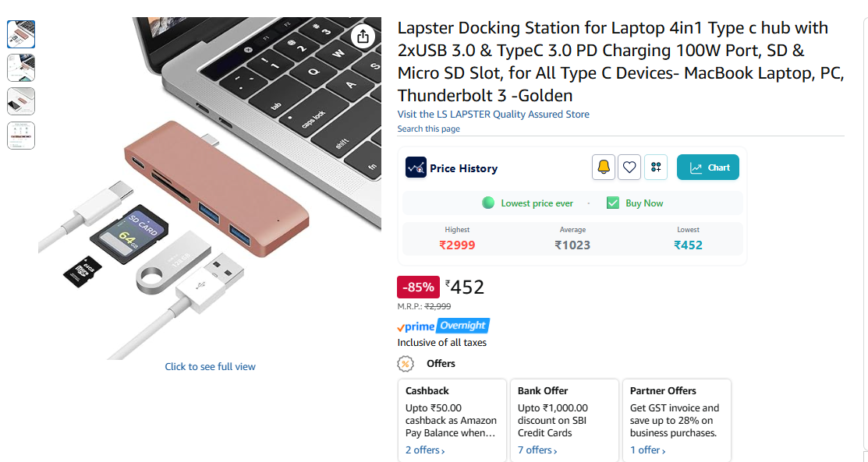
Task: Expand the 2 offers cashback link
Action: tap(425, 450)
